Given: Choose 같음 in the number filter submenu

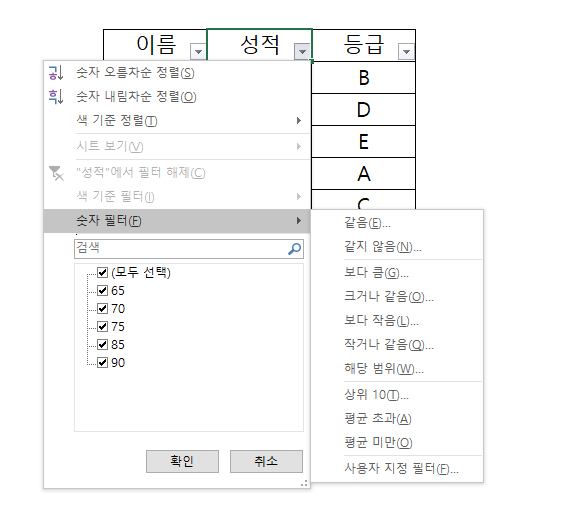Looking at the screenshot, I should click(397, 223).
